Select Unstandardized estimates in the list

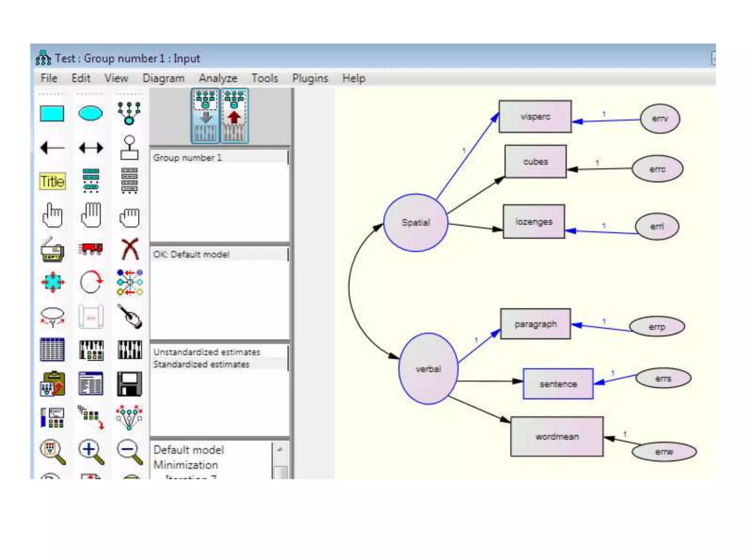(x=206, y=352)
